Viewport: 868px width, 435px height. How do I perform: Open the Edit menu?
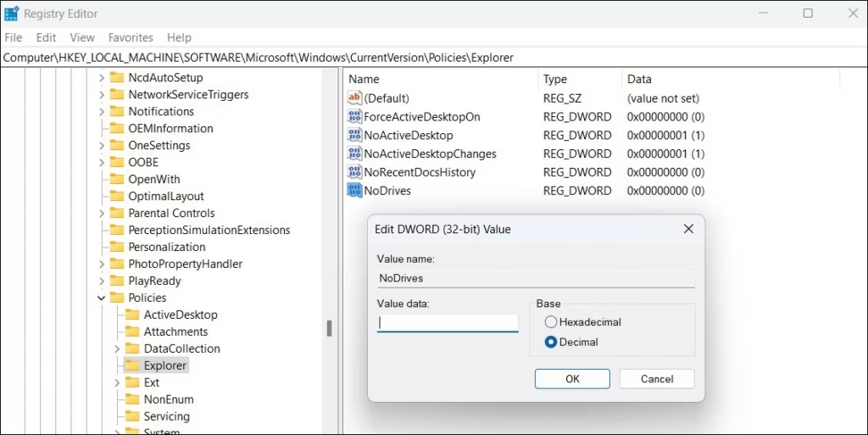coord(47,37)
